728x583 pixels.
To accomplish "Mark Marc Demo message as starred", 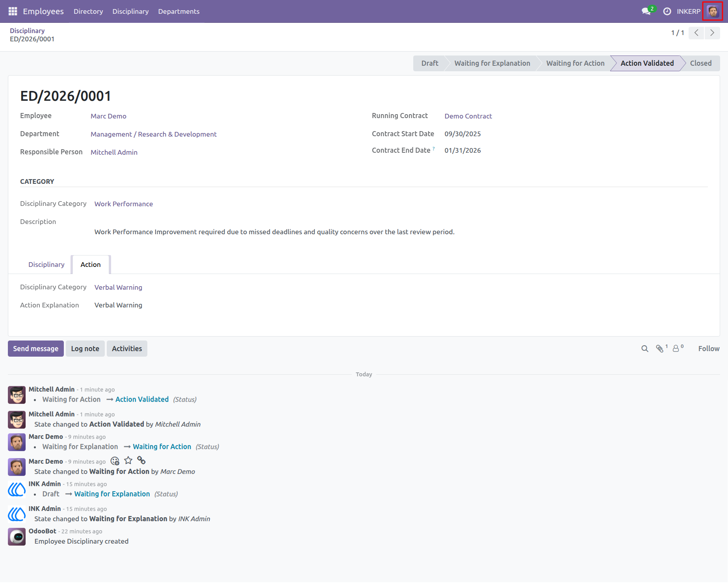I will click(x=128, y=461).
